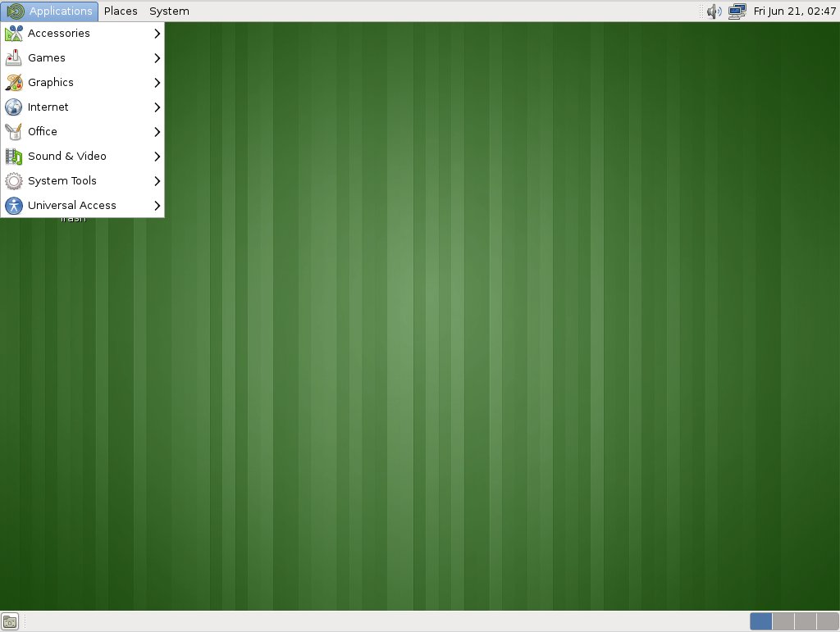The width and height of the screenshot is (840, 632).
Task: Open the volume speaker icon in panel
Action: point(714,11)
